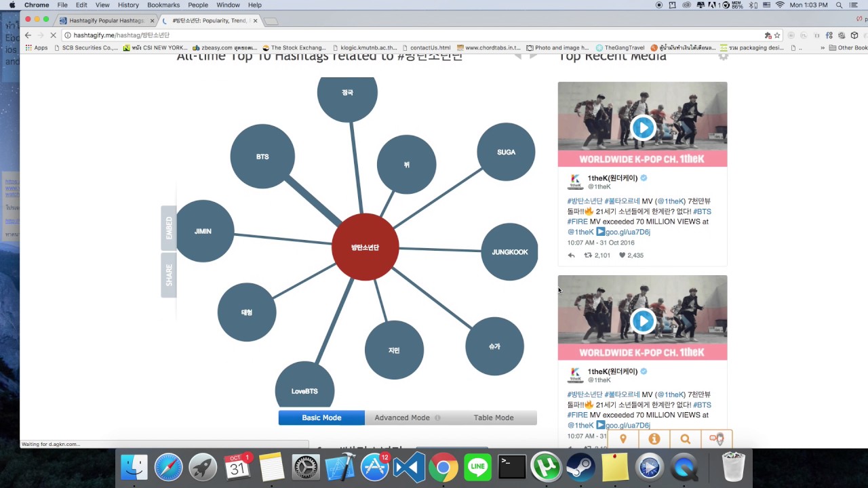The height and width of the screenshot is (488, 868).
Task: Stop page loading with the X button
Action: pyautogui.click(x=52, y=35)
